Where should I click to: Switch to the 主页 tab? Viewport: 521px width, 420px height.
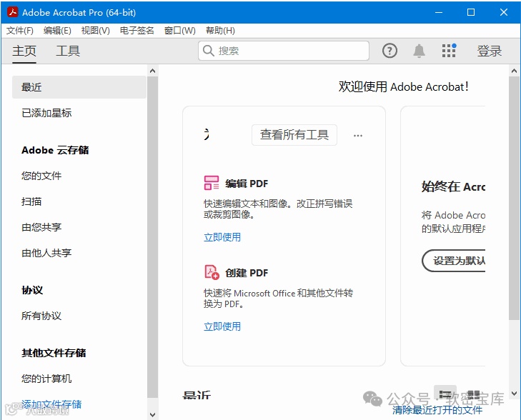coord(24,51)
